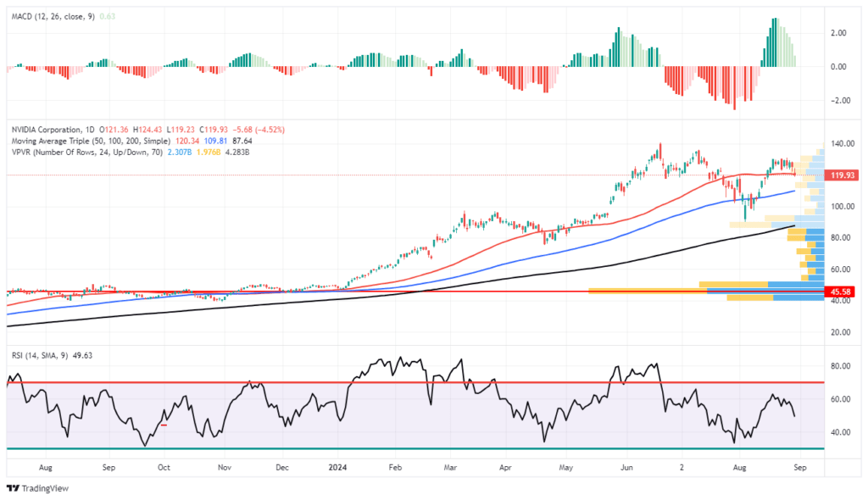
Task: Select the Nov label on the time axis
Action: pyautogui.click(x=225, y=467)
